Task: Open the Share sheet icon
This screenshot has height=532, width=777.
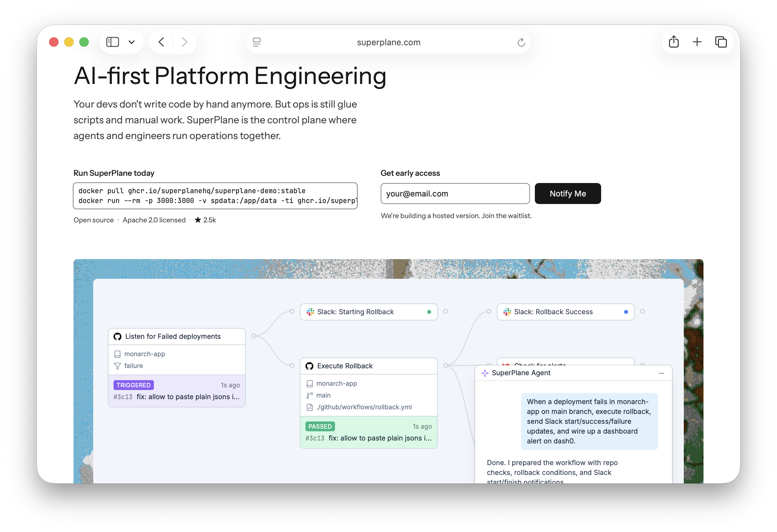Action: pos(674,42)
